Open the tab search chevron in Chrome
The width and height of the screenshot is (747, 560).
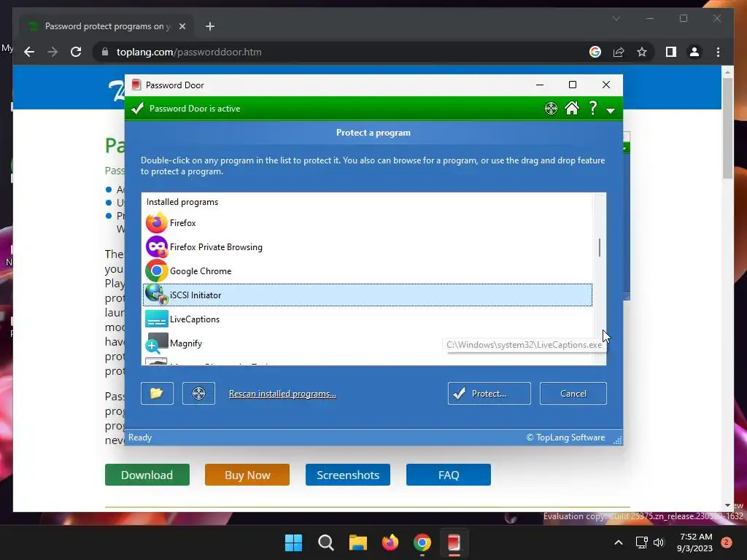click(x=616, y=18)
